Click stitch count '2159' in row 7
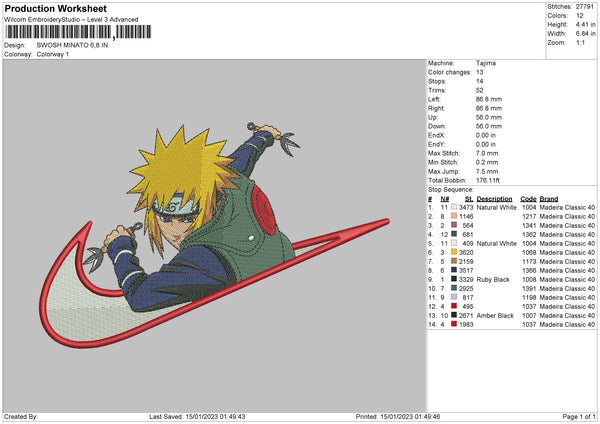This screenshot has width=600, height=424. coord(466,261)
